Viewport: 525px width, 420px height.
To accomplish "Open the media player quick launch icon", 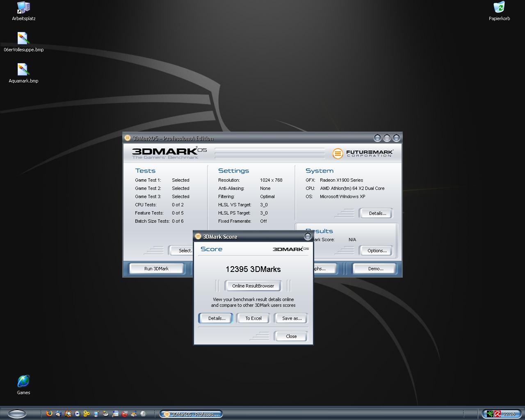I will click(77, 413).
